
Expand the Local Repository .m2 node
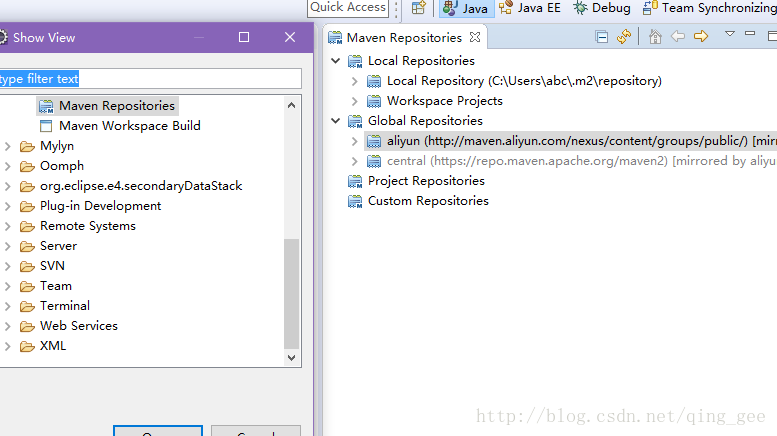[354, 81]
